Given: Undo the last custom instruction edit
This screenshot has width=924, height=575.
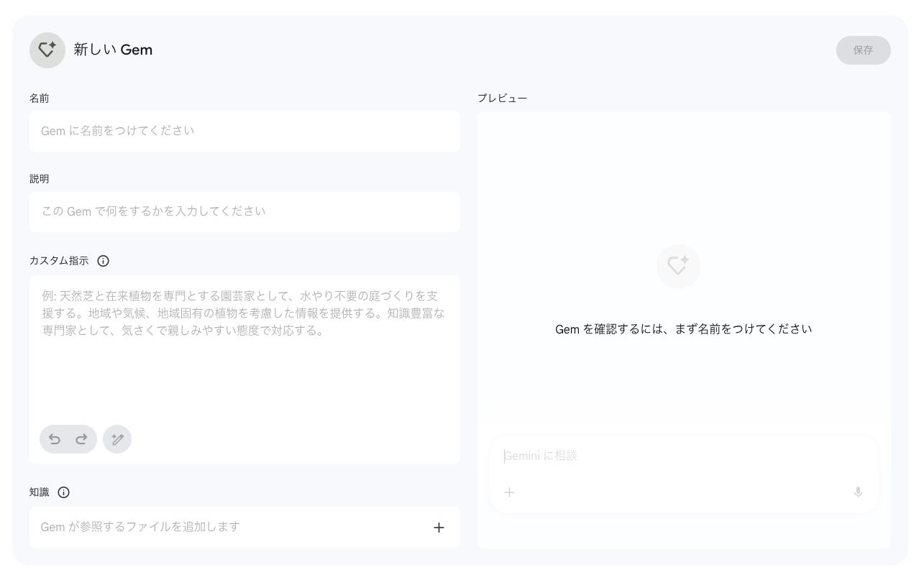Looking at the screenshot, I should click(x=55, y=439).
